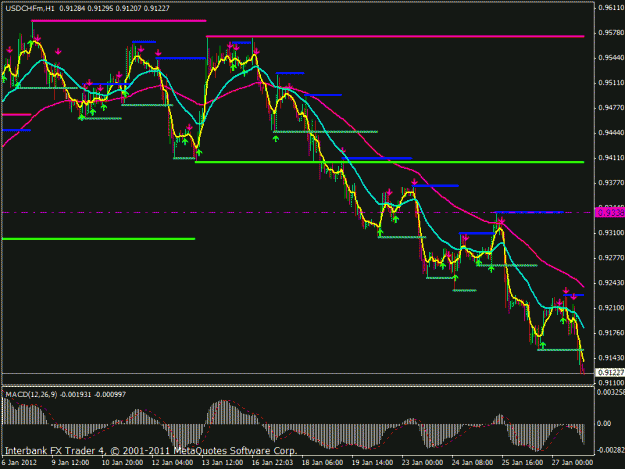Click the current price tag 0.91227
Screen dimensions: 625x469
[x=610, y=373]
